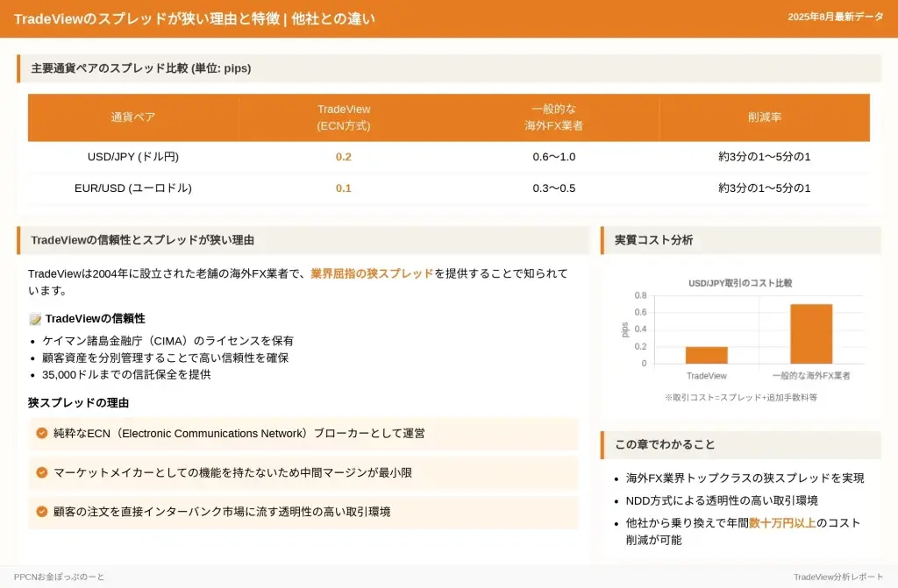Click the highlighted 数十万円以上 text
898x588 pixels.
[782, 523]
